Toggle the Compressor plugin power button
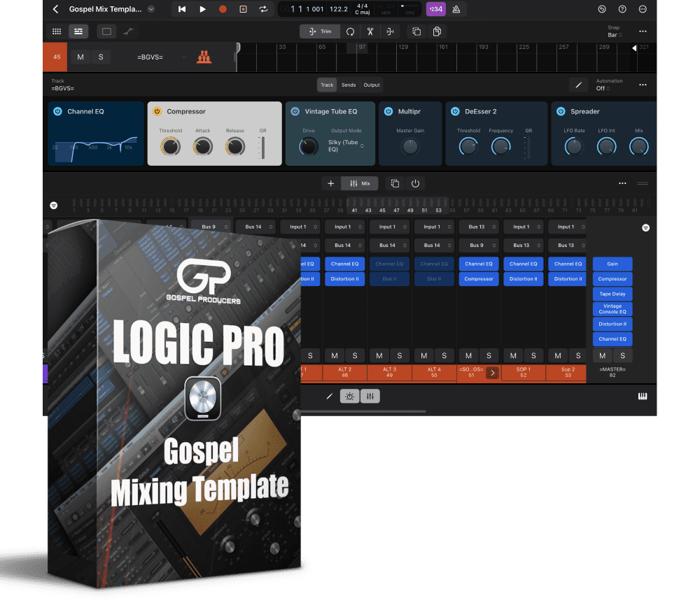This screenshot has width=700, height=612. pos(157,111)
